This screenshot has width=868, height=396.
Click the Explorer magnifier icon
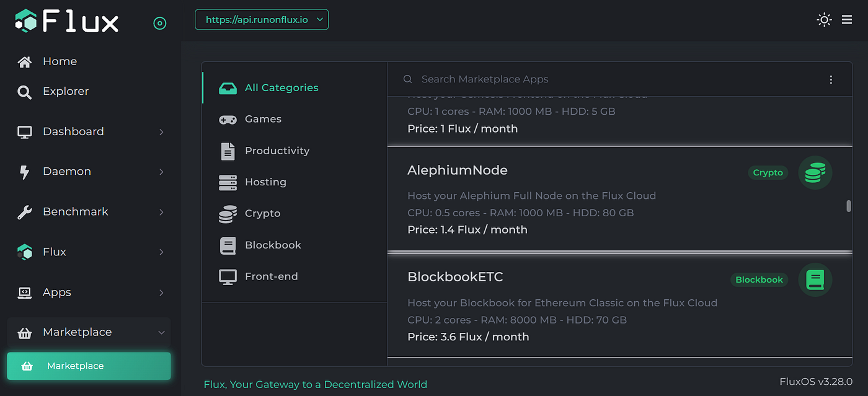(25, 92)
